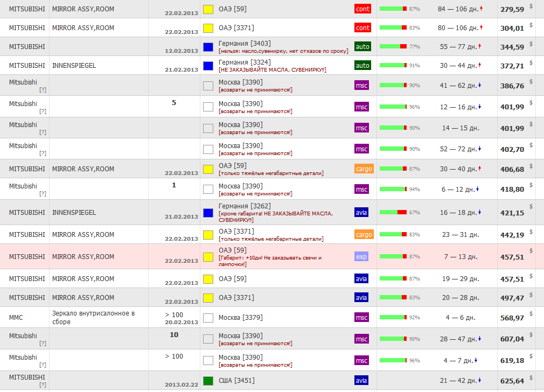Viewport: 544px width, 392px height.
Task: Click the exp badge in the highlighted row
Action: click(361, 257)
